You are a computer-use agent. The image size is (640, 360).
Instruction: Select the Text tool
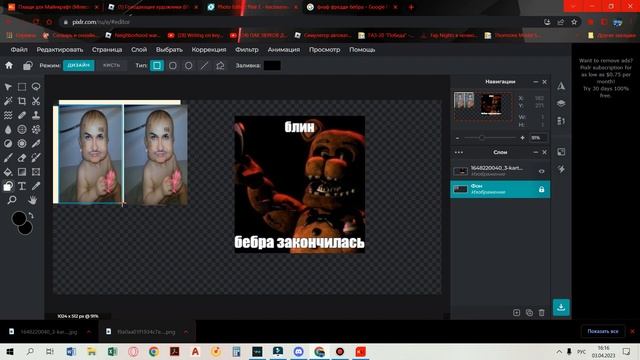pos(22,186)
